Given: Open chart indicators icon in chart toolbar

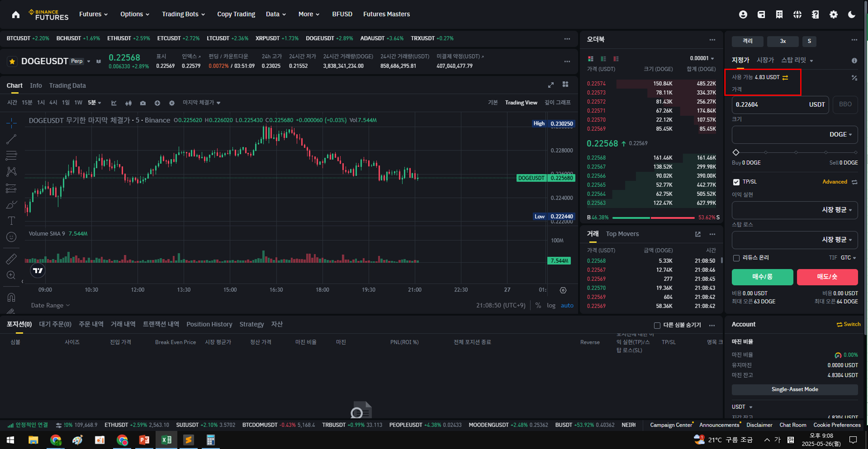Looking at the screenshot, I should (x=114, y=103).
